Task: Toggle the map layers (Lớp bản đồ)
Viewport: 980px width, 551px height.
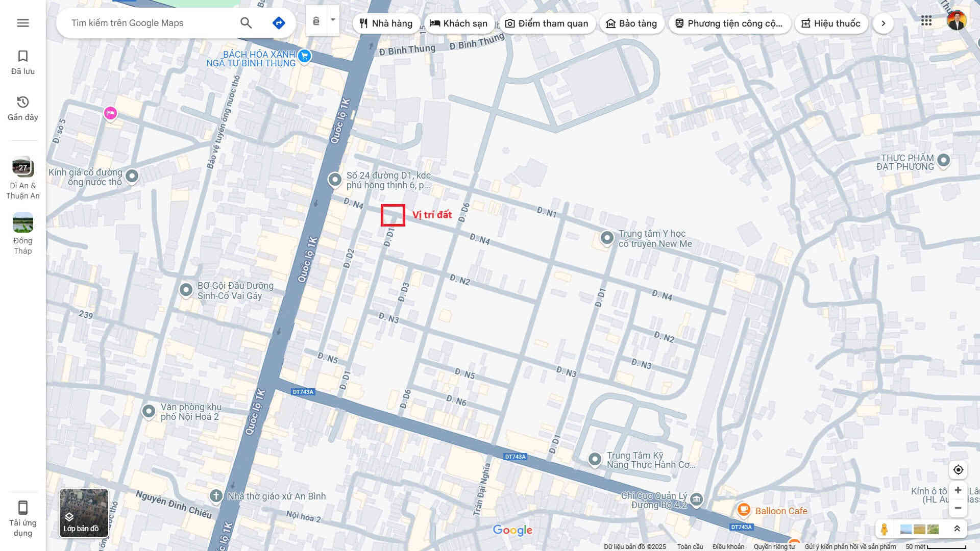Action: click(x=84, y=513)
